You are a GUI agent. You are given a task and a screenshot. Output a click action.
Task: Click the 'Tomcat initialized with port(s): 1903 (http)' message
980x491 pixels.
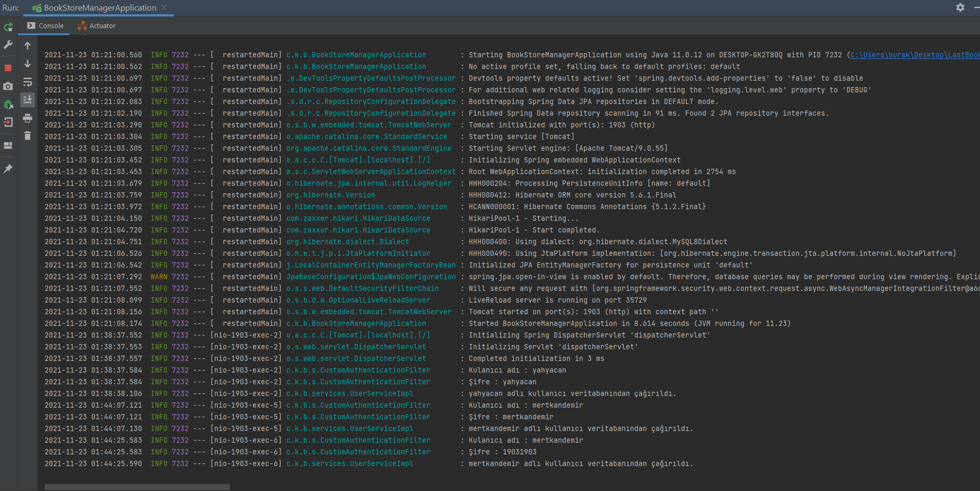562,125
